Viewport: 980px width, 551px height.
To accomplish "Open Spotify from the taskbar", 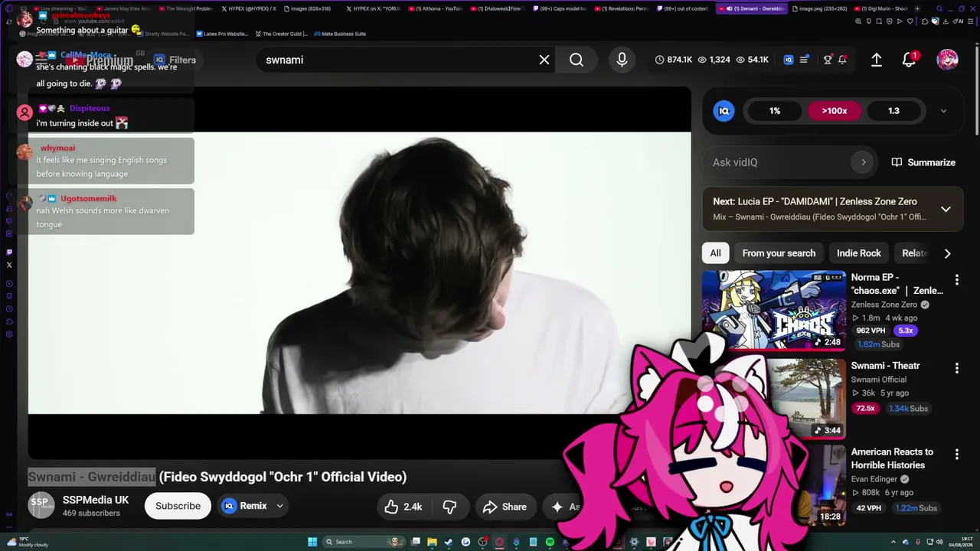I will click(x=550, y=542).
